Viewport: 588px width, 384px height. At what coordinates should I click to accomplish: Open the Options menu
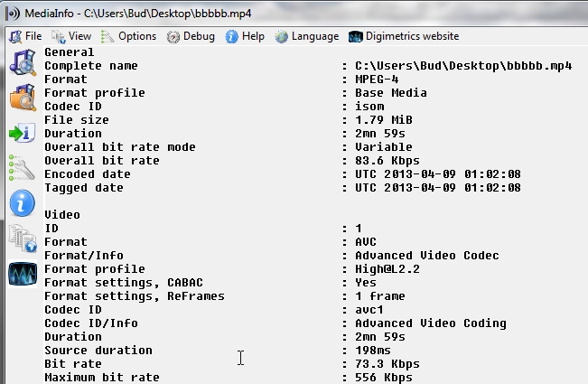pyautogui.click(x=129, y=36)
